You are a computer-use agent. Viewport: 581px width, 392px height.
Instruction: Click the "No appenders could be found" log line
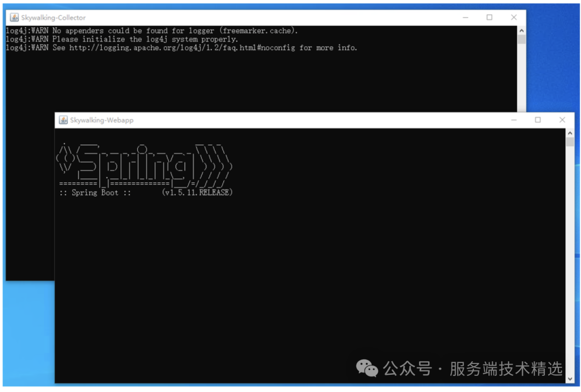coord(152,31)
